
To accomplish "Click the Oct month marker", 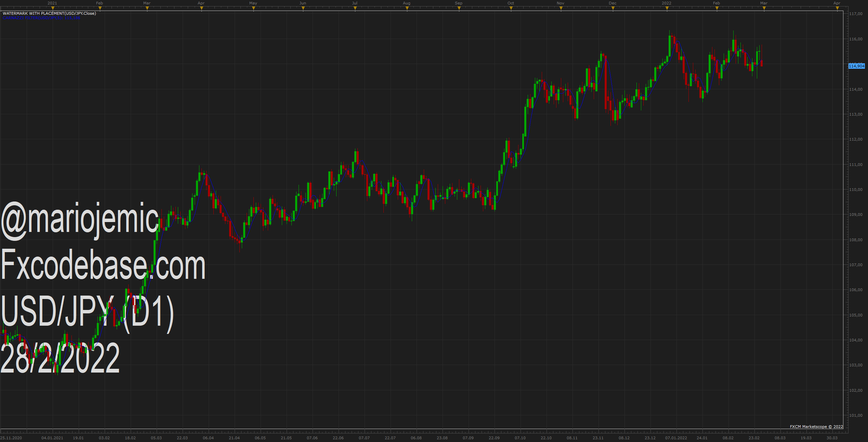I will (x=511, y=3).
